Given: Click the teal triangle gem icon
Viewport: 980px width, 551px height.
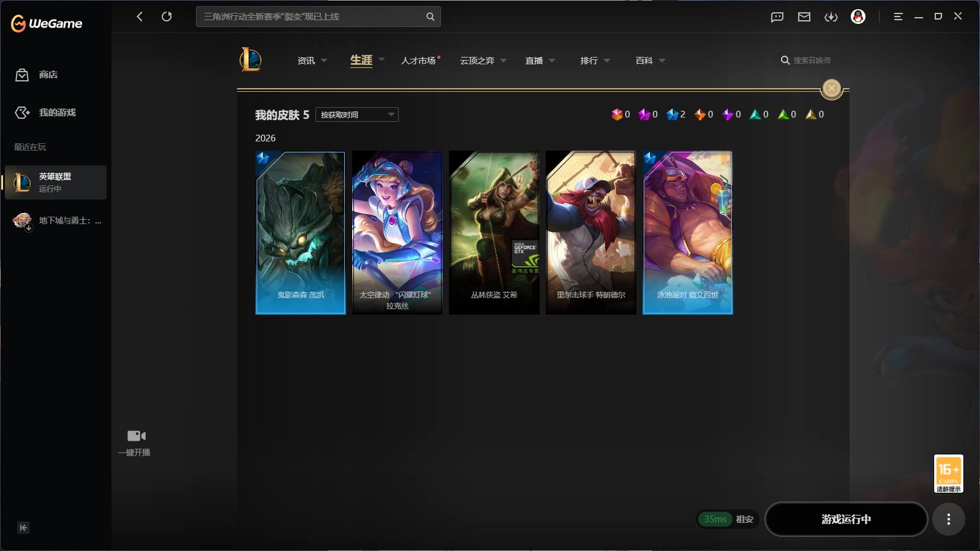Looking at the screenshot, I should point(755,114).
